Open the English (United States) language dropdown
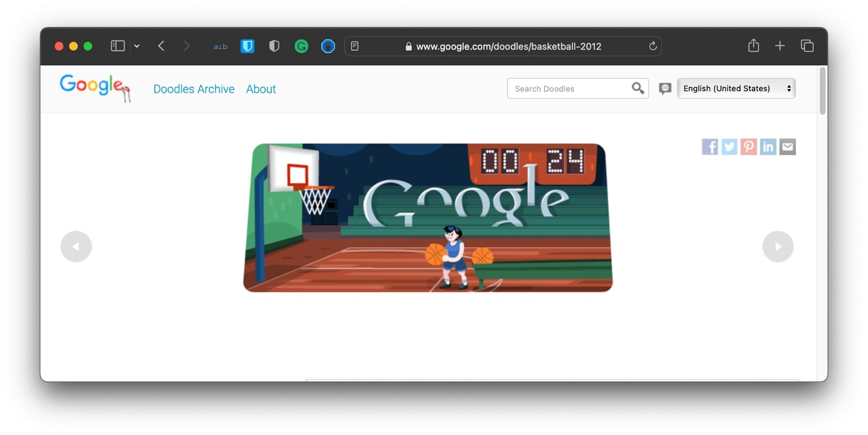The width and height of the screenshot is (868, 435). coord(736,89)
